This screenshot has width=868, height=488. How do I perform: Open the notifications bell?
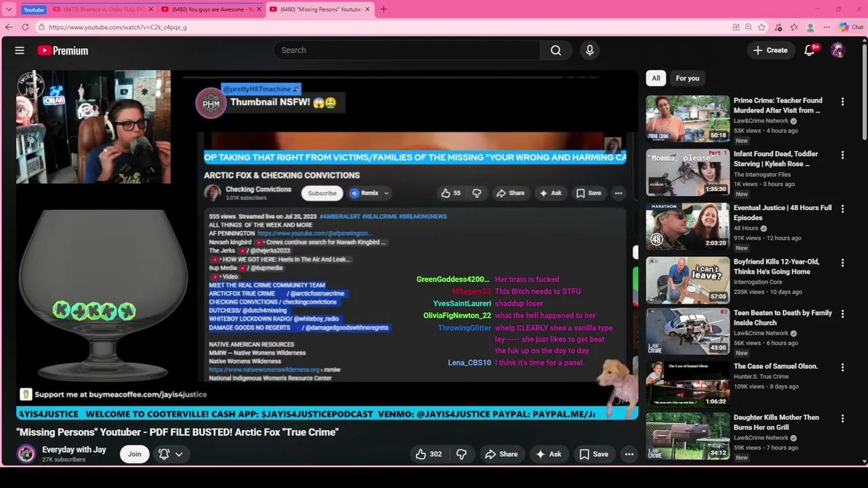coord(810,50)
